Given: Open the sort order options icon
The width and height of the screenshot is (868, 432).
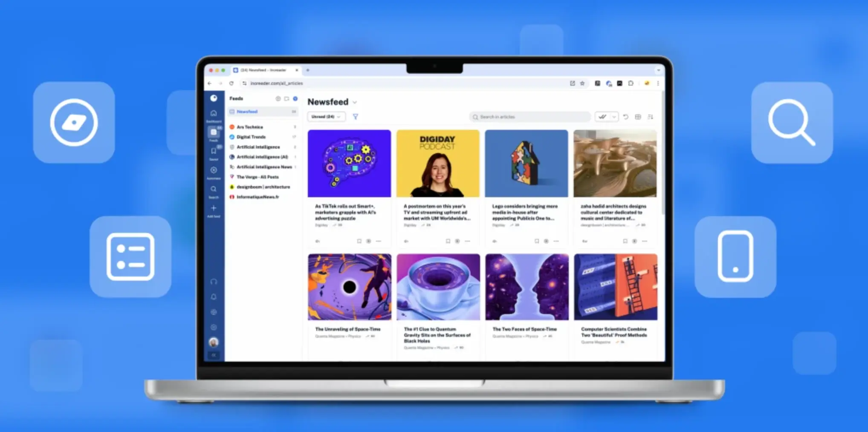Looking at the screenshot, I should 650,117.
